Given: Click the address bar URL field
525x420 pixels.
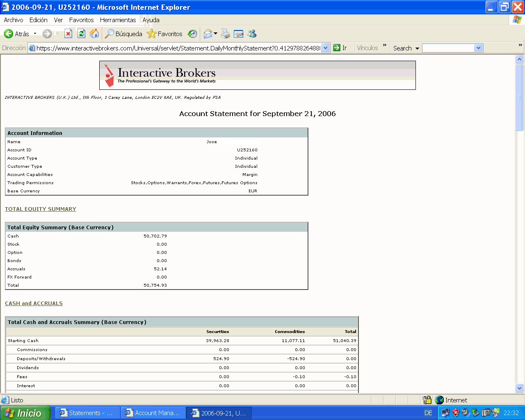Looking at the screenshot, I should coord(178,48).
